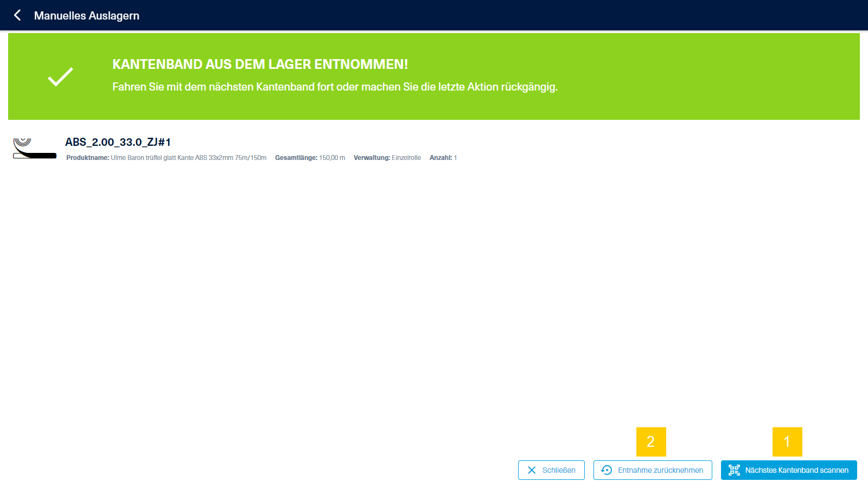868x488 pixels.
Task: Click the QR scan icon on the blue button
Action: click(x=734, y=470)
